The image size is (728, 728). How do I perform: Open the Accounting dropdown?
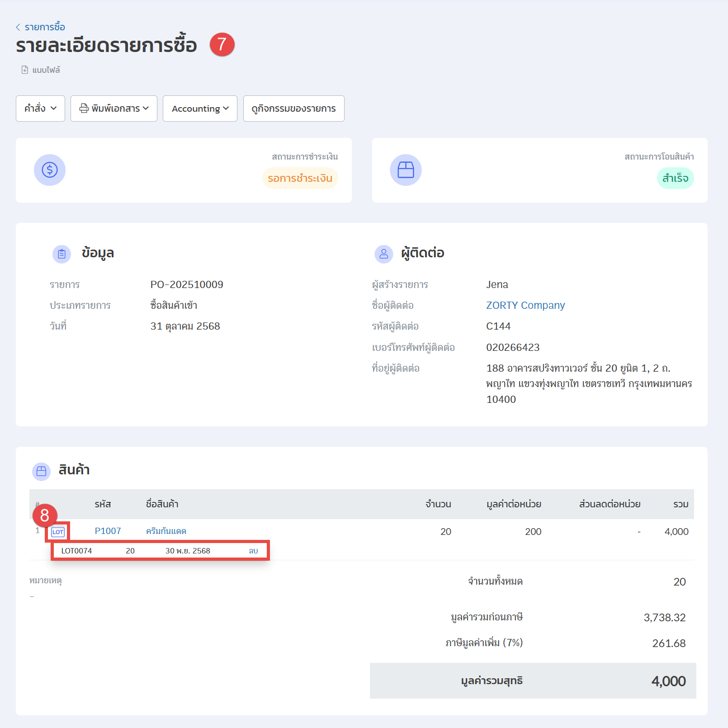coord(200,109)
